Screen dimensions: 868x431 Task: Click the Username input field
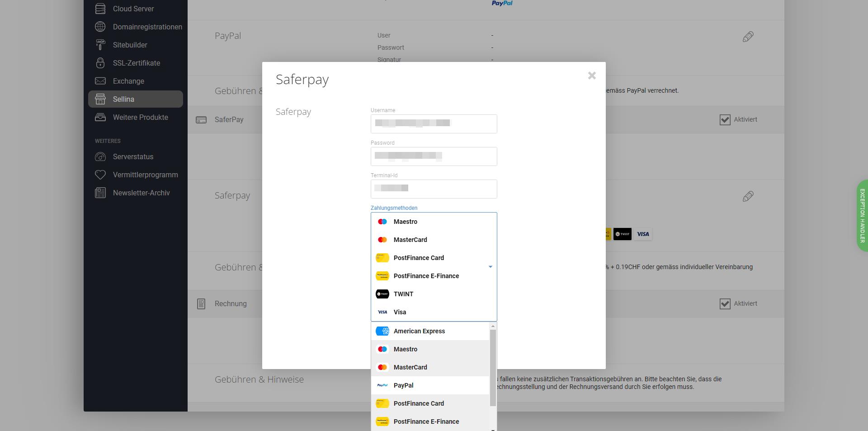(x=434, y=124)
